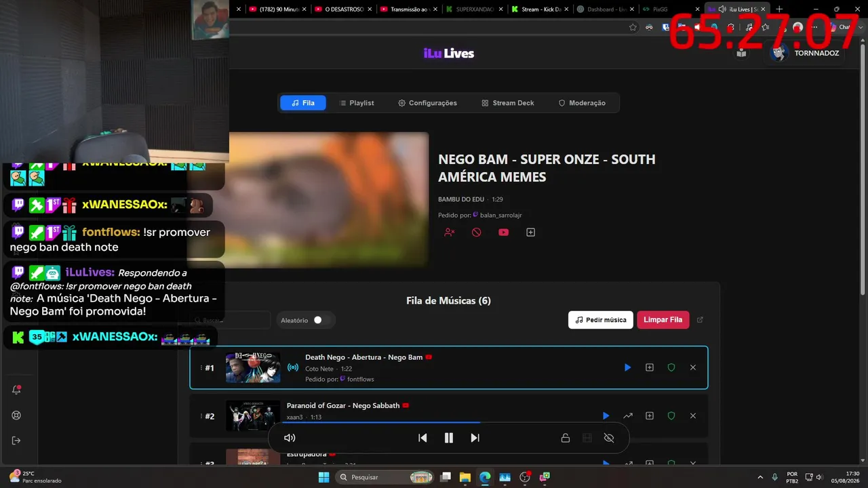Image resolution: width=868 pixels, height=488 pixels.
Task: Click the Limpar Fila button
Action: tap(663, 320)
